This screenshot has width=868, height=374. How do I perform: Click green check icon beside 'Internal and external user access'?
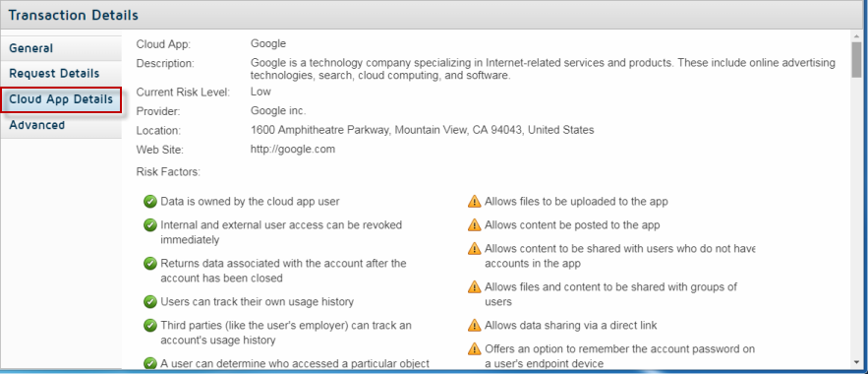click(x=149, y=225)
